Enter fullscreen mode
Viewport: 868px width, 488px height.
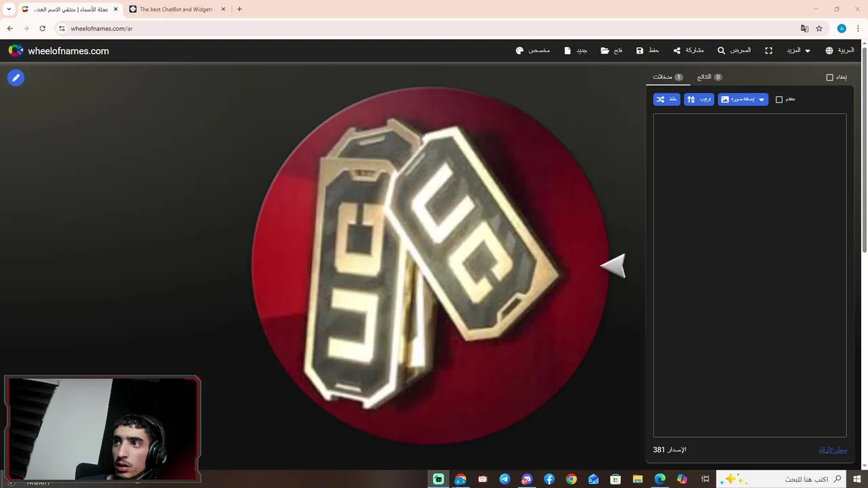768,51
